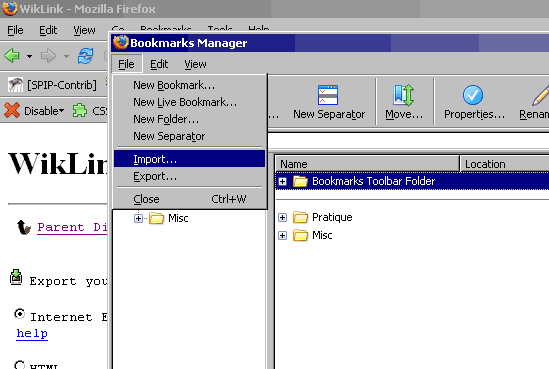Expand the Pratique folder plus box
549x369 pixels.
click(282, 217)
